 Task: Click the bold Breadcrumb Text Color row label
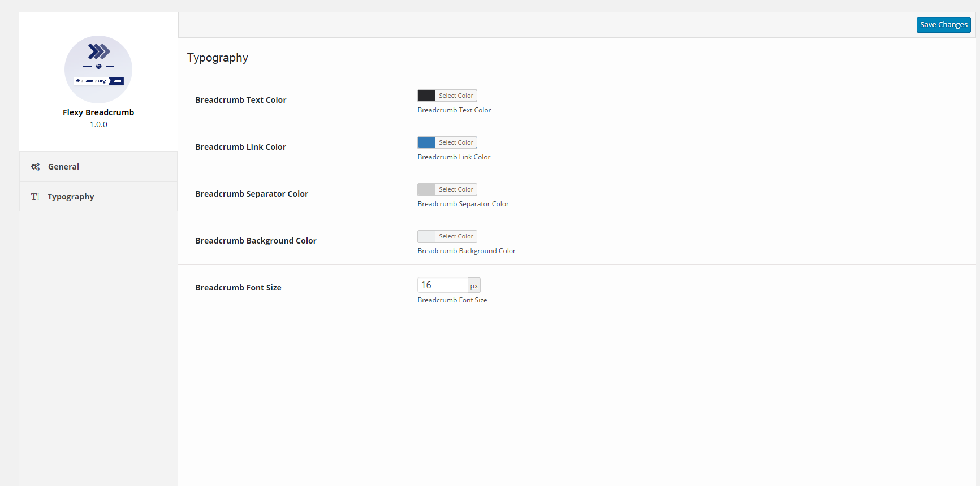241,100
